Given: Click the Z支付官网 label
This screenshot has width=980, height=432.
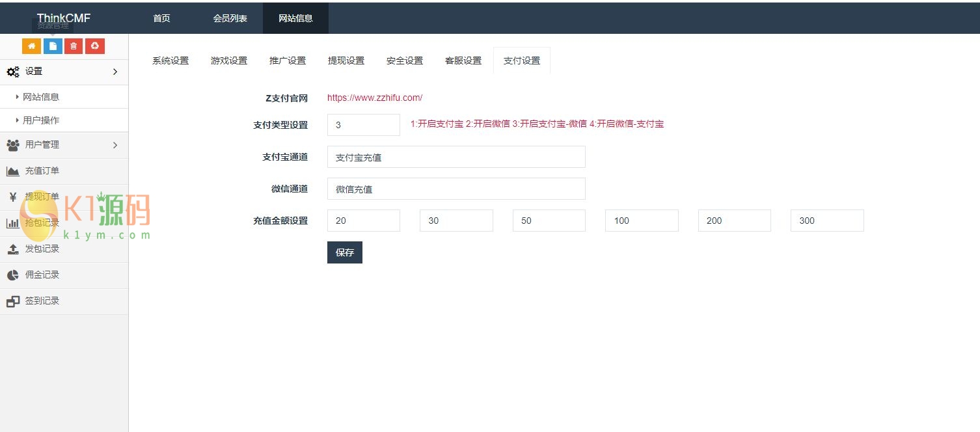Looking at the screenshot, I should (286, 98).
